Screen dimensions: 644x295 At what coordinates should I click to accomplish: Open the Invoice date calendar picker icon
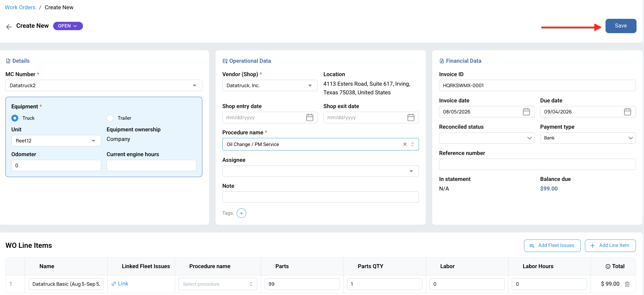coord(526,112)
